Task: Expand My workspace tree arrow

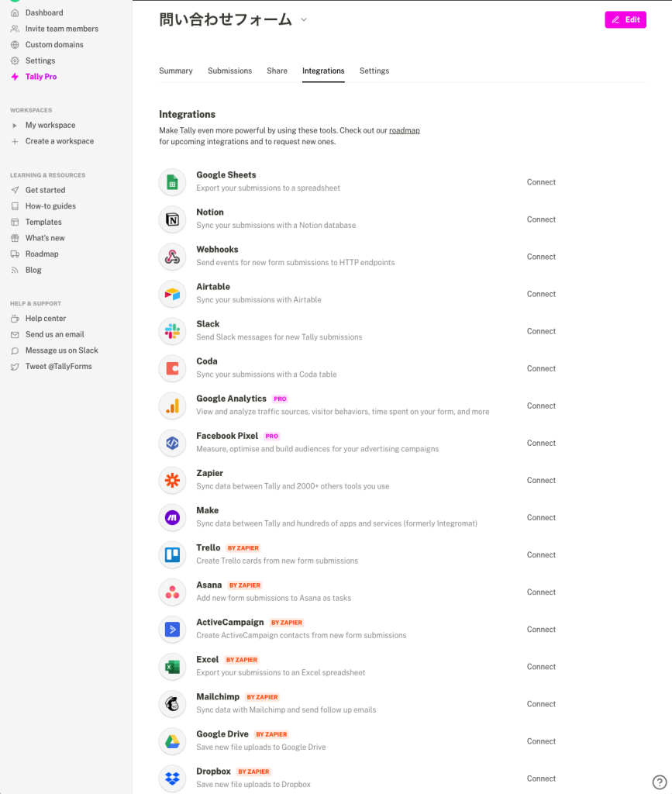Action: pos(15,126)
